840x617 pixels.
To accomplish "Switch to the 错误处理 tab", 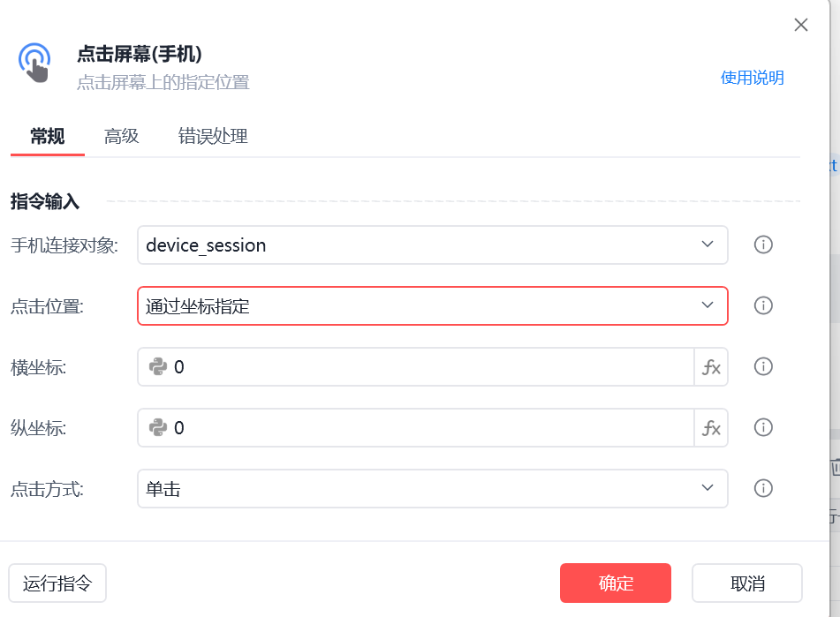I will [x=213, y=136].
